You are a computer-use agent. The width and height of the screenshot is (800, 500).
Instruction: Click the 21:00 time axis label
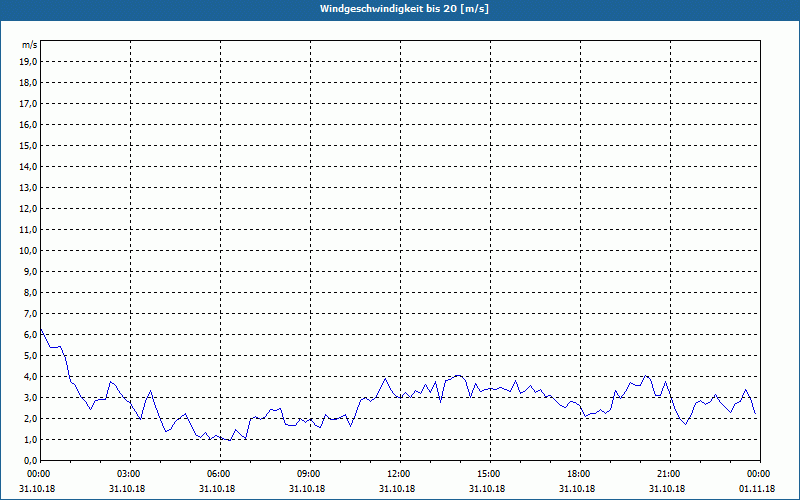[670, 474]
